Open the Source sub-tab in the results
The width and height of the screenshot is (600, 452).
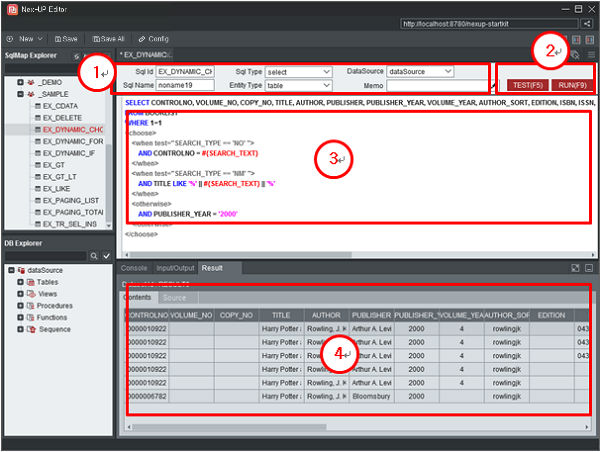[174, 298]
